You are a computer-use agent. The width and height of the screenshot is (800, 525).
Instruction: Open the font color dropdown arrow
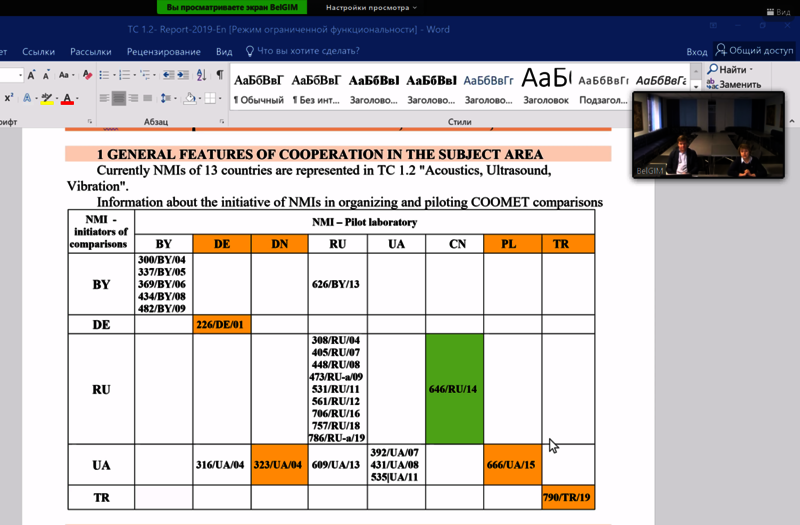point(78,99)
